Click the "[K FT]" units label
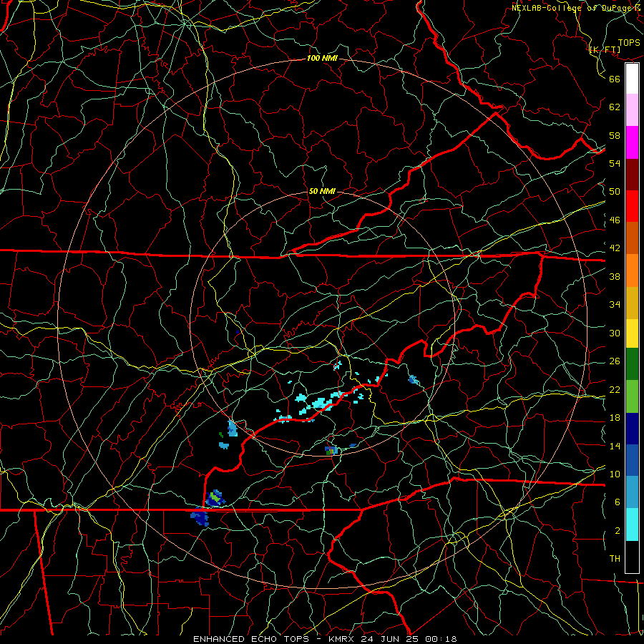644x644 pixels. tap(605, 50)
